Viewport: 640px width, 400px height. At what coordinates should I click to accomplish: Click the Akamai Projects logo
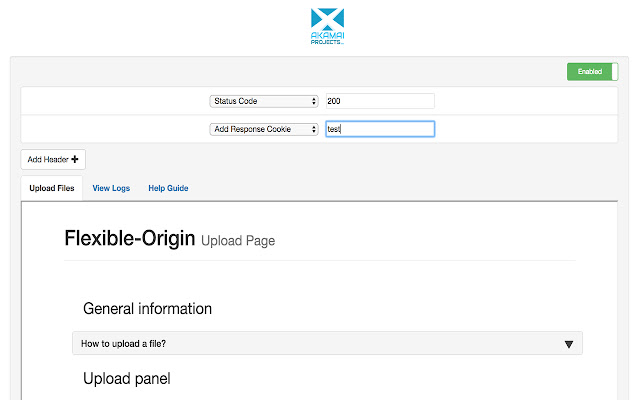[x=327, y=26]
